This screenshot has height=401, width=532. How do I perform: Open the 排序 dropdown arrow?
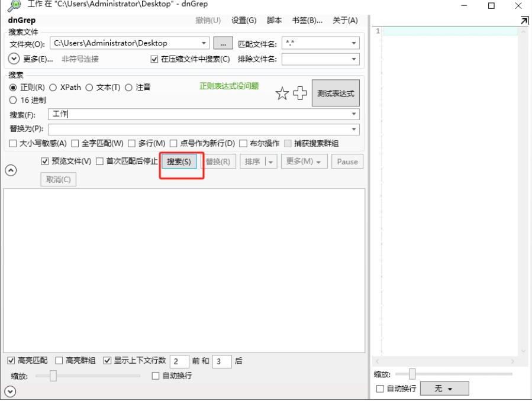point(271,161)
